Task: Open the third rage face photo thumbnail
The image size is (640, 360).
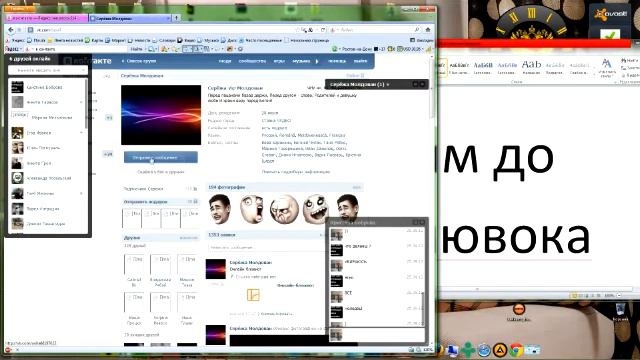Action: coord(284,209)
